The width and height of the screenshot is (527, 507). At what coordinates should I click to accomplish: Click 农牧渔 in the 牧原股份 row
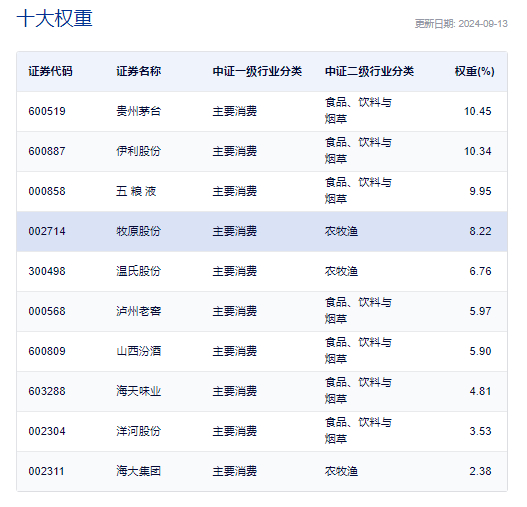(x=341, y=231)
